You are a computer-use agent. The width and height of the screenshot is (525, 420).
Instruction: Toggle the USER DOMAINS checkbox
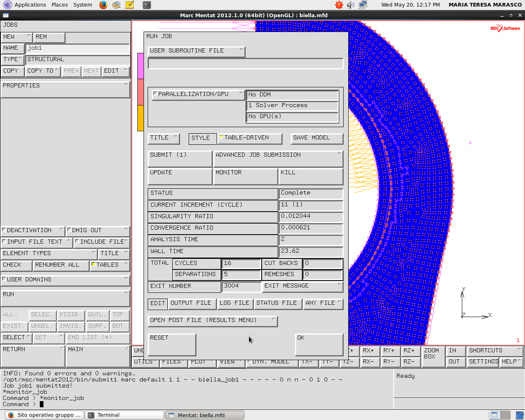[x=4, y=279]
